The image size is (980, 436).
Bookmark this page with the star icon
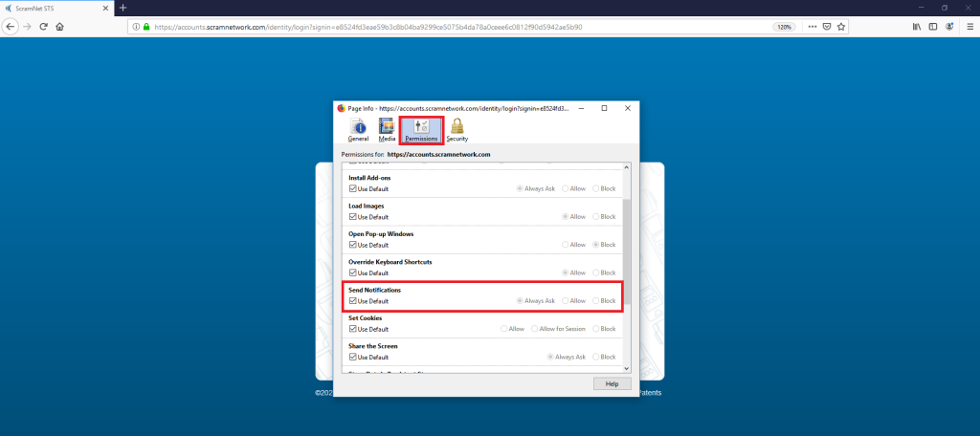coord(843,27)
